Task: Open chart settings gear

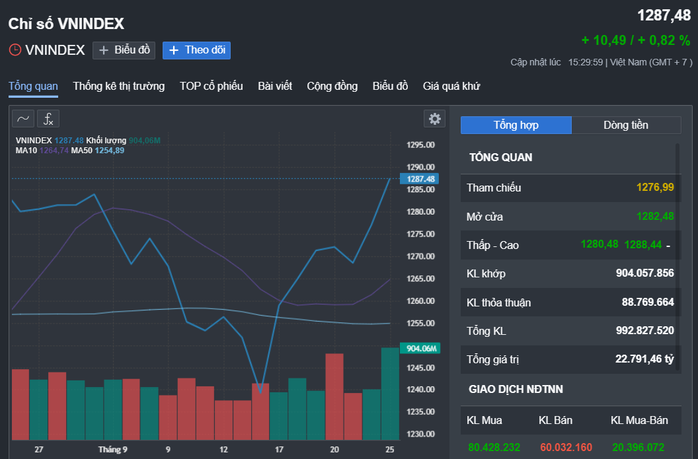Action: click(x=434, y=119)
